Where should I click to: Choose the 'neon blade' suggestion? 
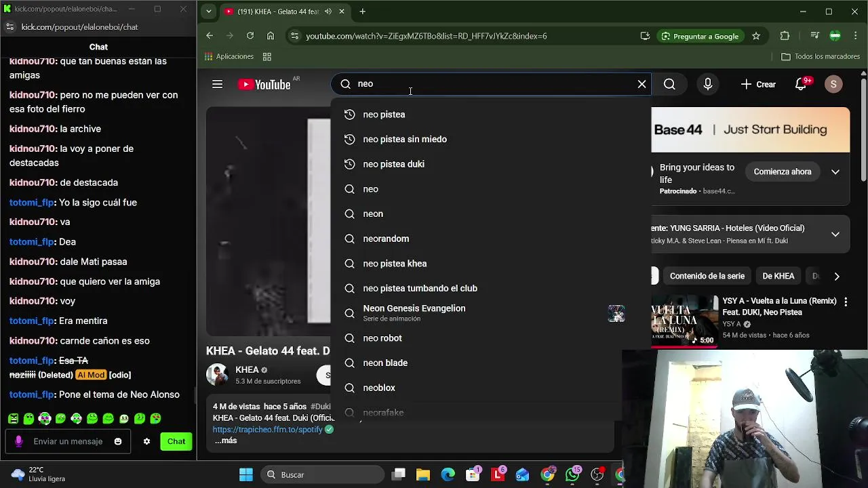coord(491,363)
